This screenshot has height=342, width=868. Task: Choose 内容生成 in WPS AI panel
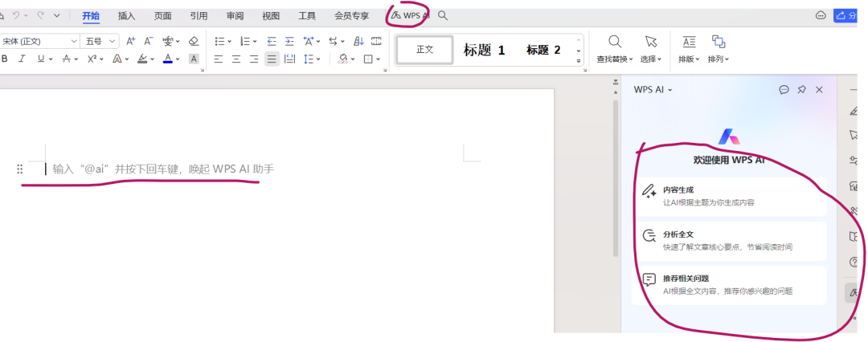(x=730, y=197)
